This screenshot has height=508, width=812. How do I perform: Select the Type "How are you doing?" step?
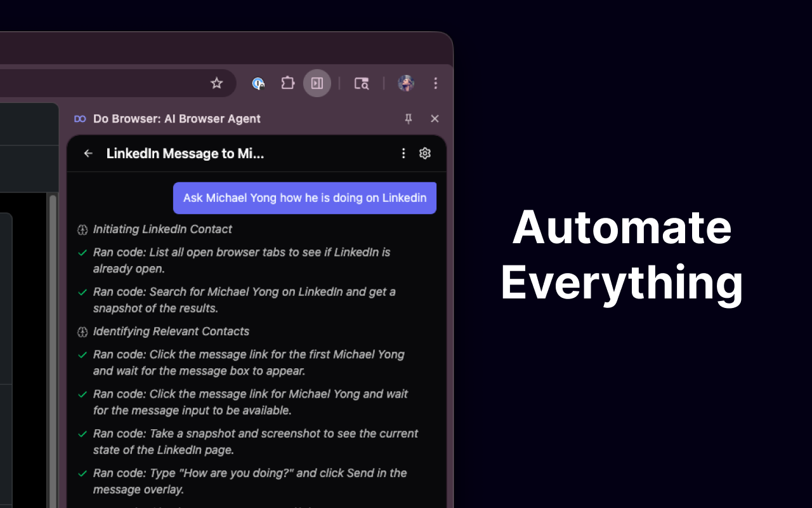tap(249, 481)
